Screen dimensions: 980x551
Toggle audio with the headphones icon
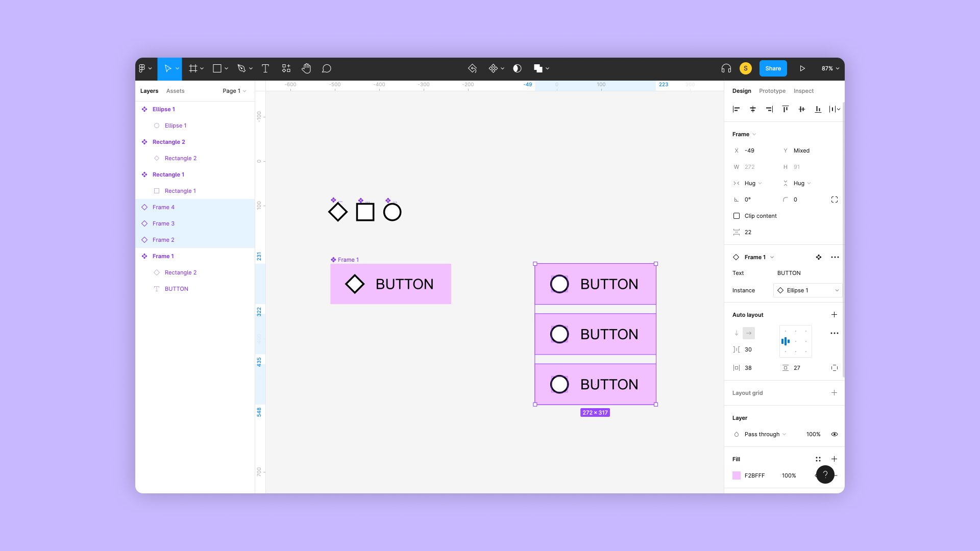[726, 68]
